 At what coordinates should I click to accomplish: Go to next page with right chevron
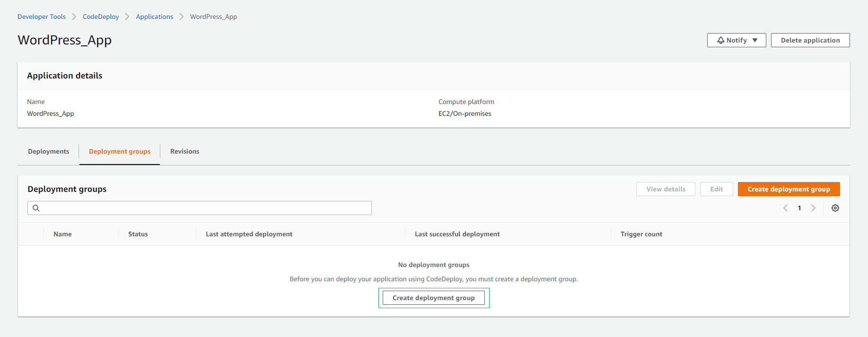813,208
